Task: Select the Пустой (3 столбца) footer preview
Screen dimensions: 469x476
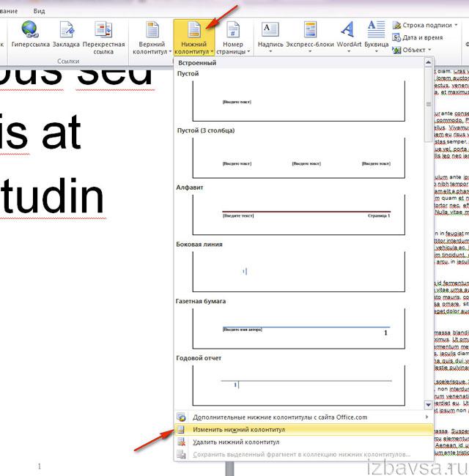Action: pos(298,157)
